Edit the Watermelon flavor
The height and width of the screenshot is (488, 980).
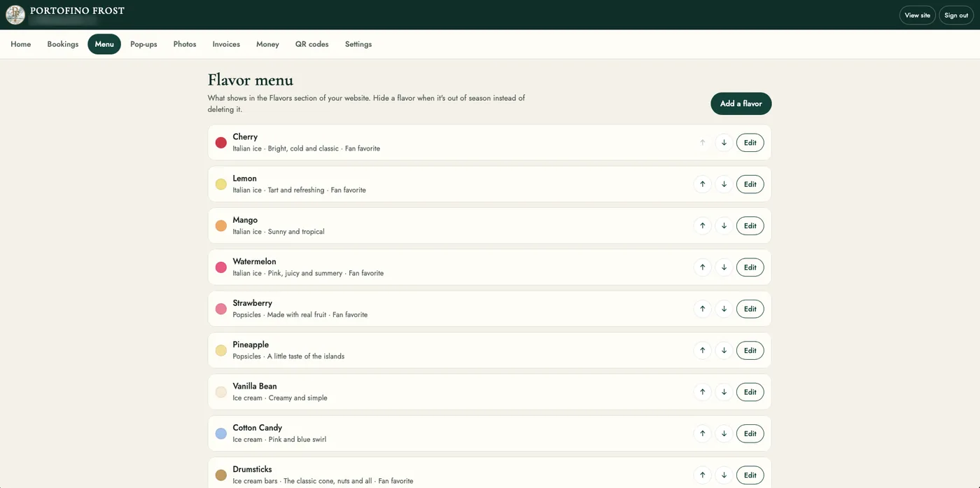click(750, 267)
